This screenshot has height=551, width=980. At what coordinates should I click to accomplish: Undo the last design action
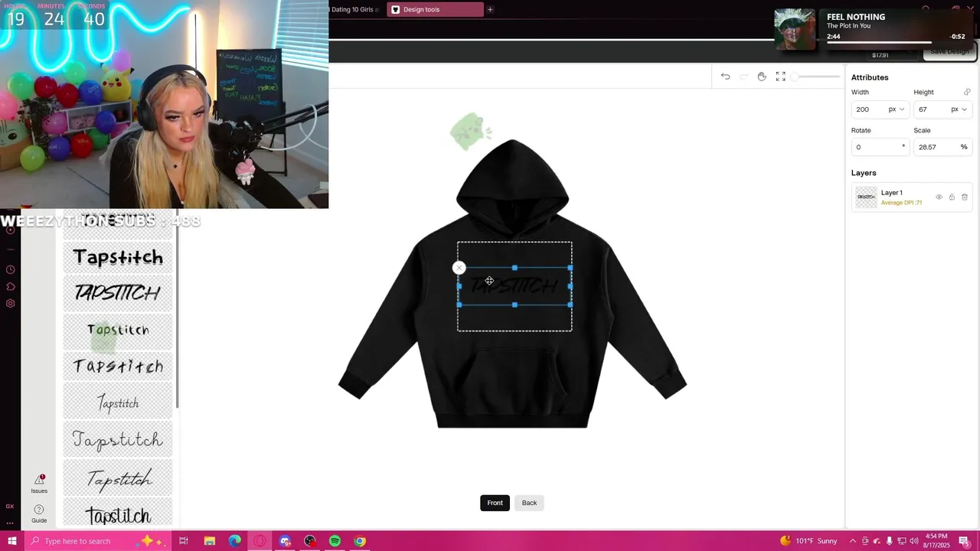click(x=725, y=77)
